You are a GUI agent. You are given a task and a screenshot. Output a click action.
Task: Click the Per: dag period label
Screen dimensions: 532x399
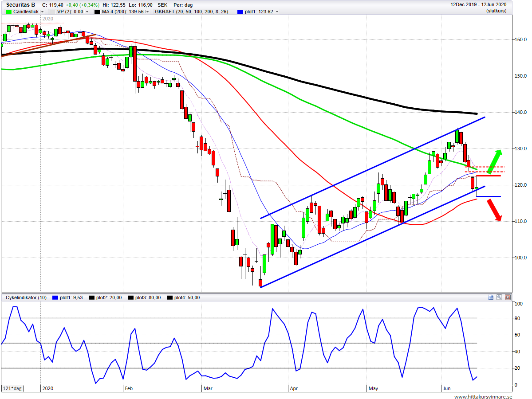click(183, 5)
